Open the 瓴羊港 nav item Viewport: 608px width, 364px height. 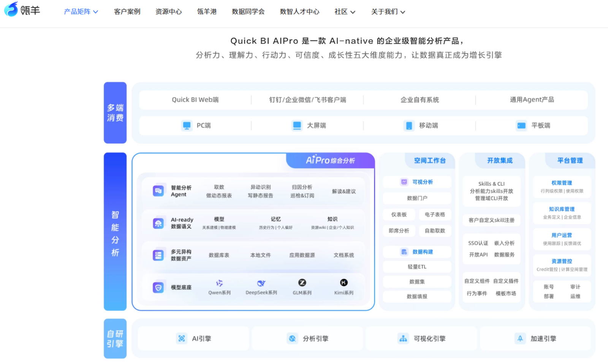[x=207, y=12]
